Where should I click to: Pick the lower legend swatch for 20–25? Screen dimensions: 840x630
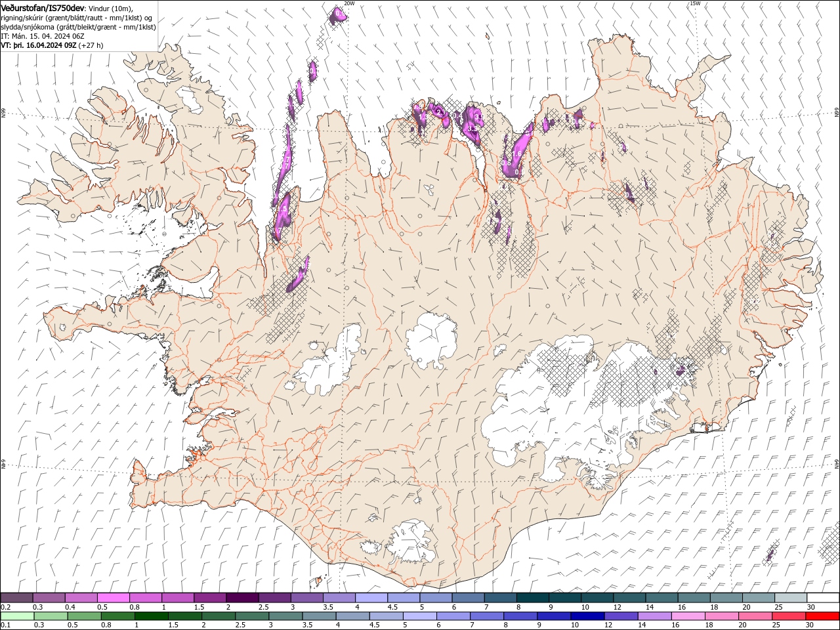coord(755,616)
